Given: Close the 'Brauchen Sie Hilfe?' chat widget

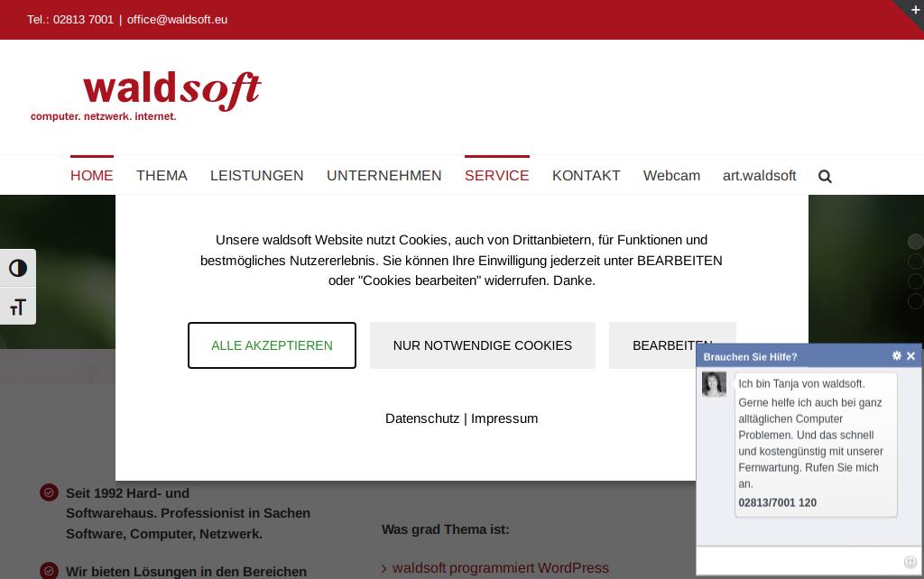Looking at the screenshot, I should pyautogui.click(x=911, y=355).
